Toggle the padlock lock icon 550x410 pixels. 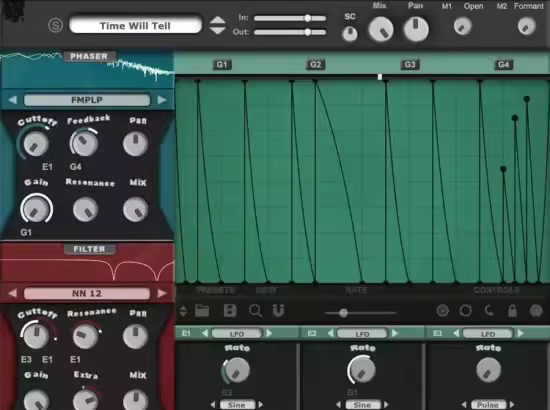(512, 310)
